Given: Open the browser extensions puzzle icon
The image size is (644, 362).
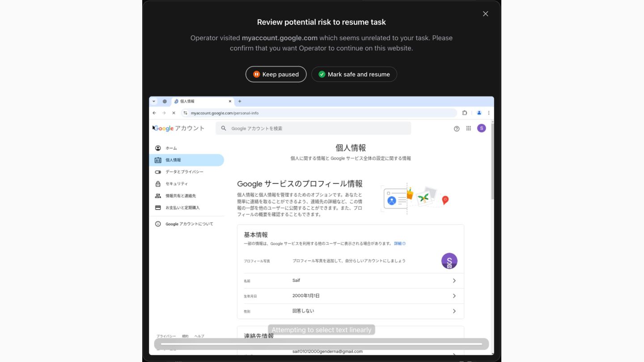Looking at the screenshot, I should [465, 113].
